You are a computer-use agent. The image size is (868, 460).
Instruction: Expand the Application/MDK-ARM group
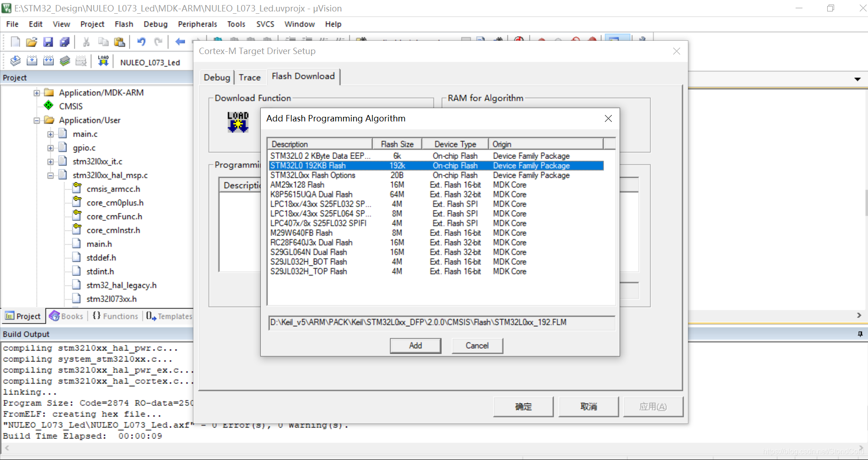[x=37, y=93]
